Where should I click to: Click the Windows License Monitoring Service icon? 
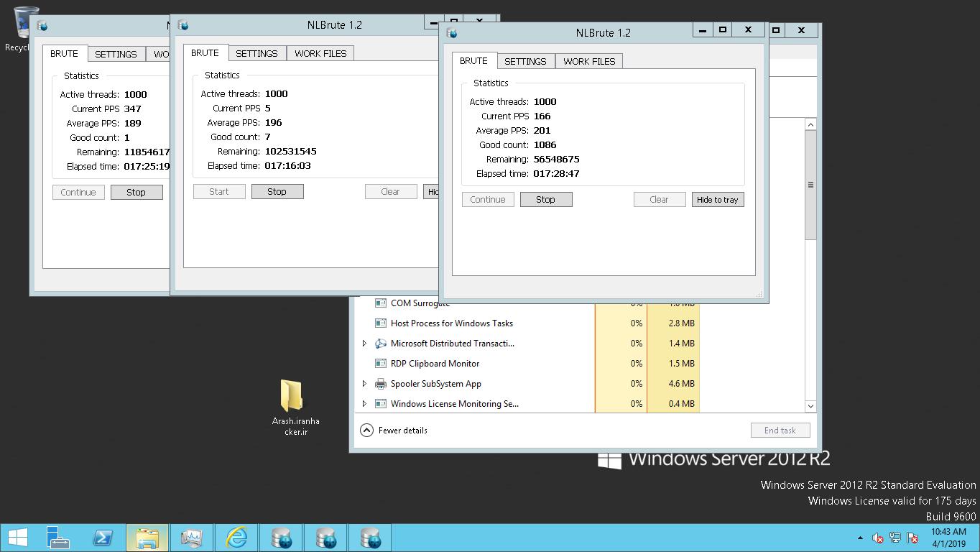coord(381,404)
